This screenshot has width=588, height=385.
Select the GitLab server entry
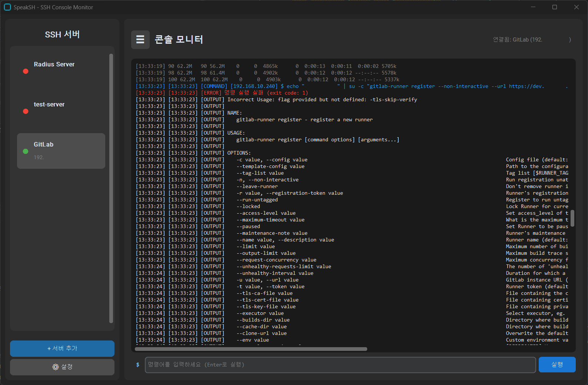(61, 151)
